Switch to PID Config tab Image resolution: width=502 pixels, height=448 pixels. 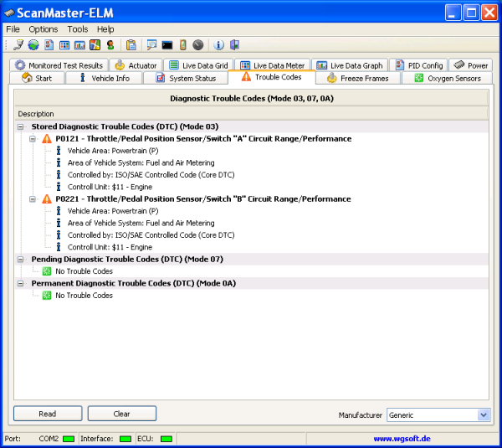coord(418,65)
